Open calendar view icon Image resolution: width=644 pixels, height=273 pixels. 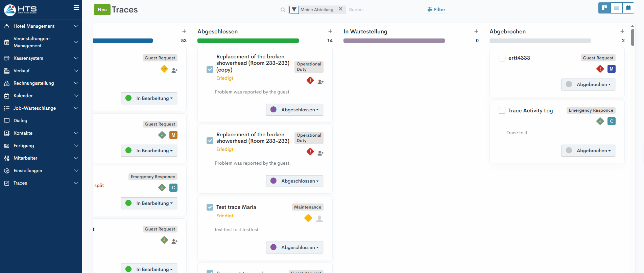628,8
